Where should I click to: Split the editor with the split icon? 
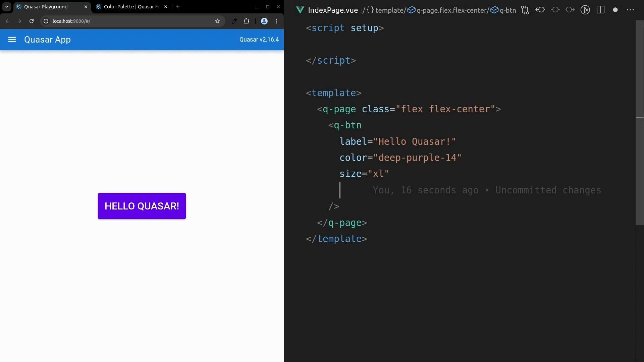tap(601, 10)
